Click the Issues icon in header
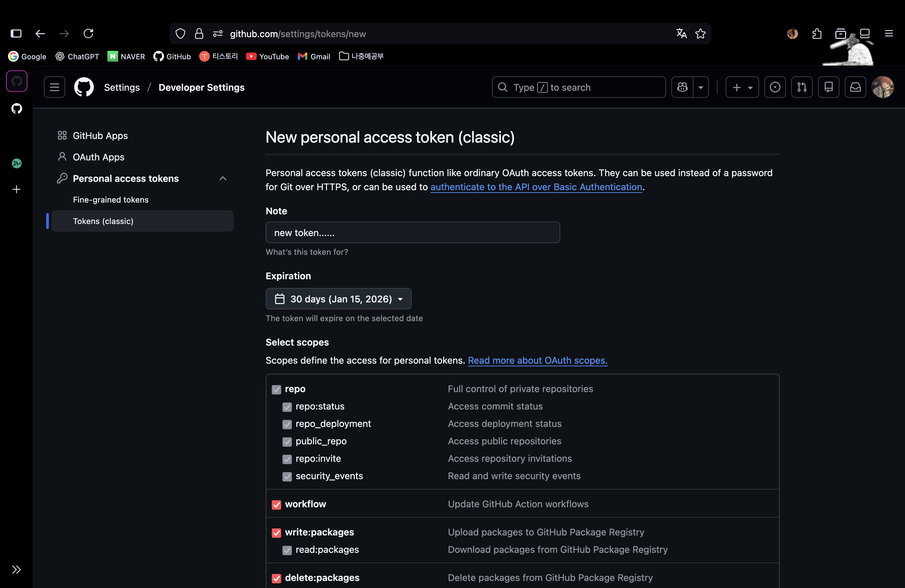The width and height of the screenshot is (905, 588). click(774, 87)
